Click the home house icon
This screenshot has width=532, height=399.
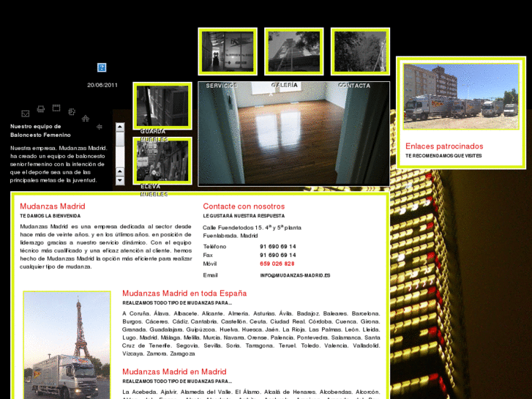[86, 118]
